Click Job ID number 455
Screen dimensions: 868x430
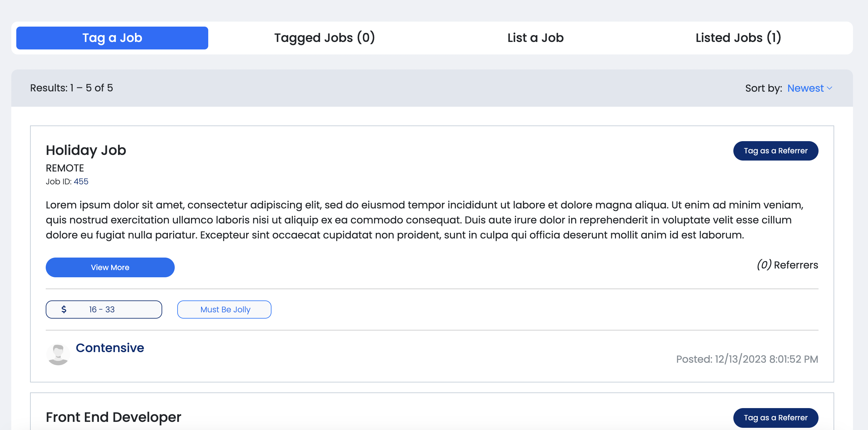(81, 182)
